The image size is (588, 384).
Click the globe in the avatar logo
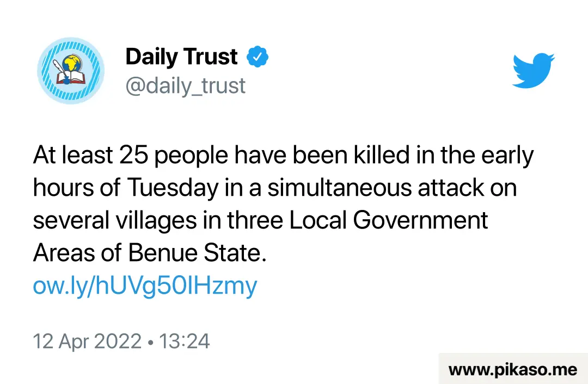[x=72, y=63]
